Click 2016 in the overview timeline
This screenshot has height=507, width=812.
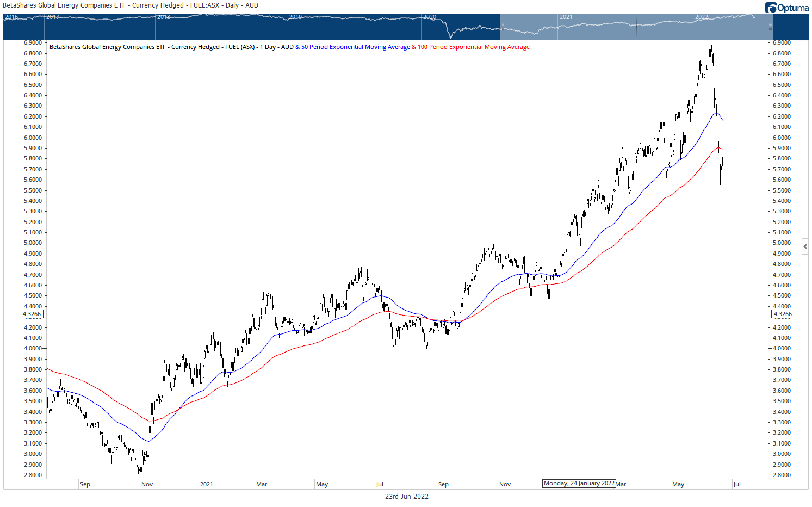click(x=11, y=17)
